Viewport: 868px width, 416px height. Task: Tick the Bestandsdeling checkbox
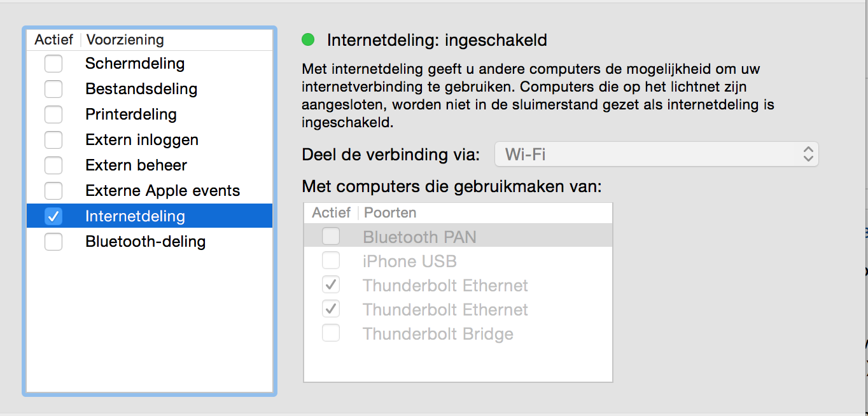point(53,89)
